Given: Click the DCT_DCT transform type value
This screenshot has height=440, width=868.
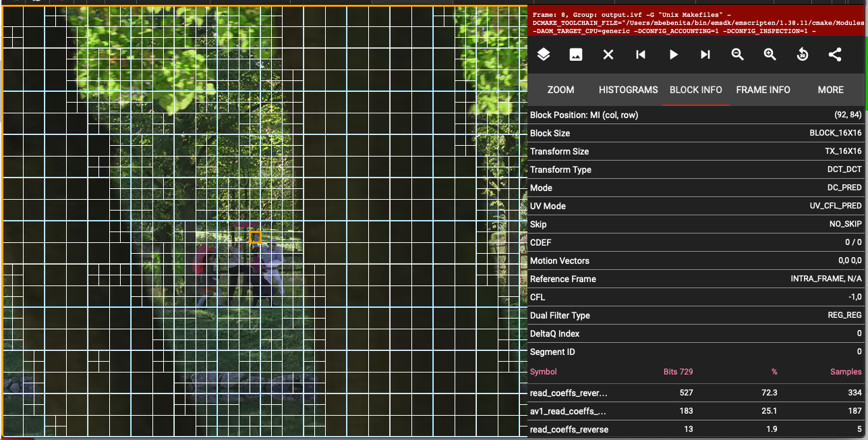Looking at the screenshot, I should 844,170.
